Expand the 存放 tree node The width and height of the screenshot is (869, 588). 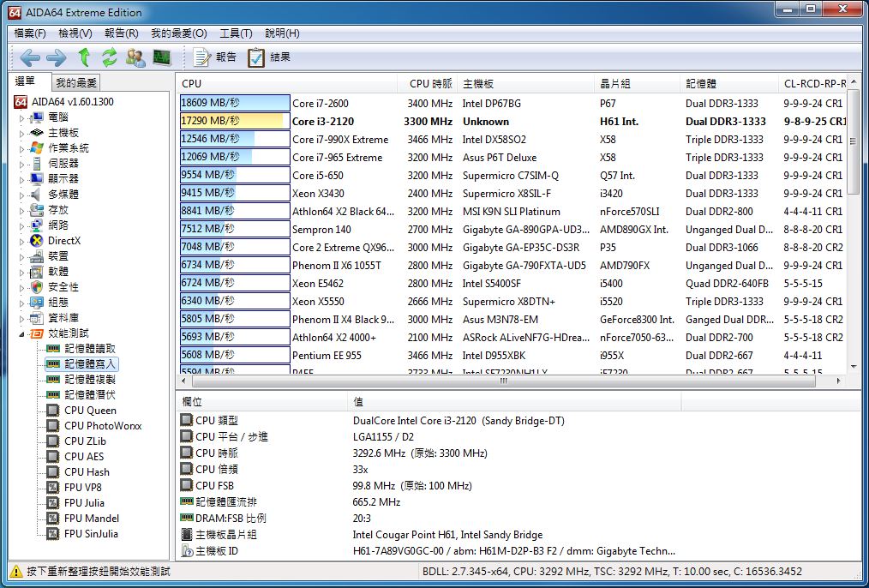[x=22, y=211]
